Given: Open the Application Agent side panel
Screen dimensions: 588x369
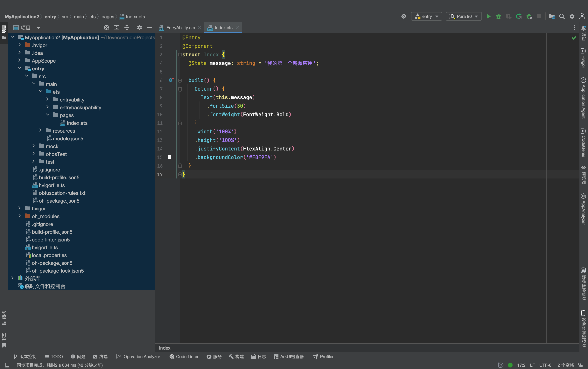Looking at the screenshot, I should [583, 98].
